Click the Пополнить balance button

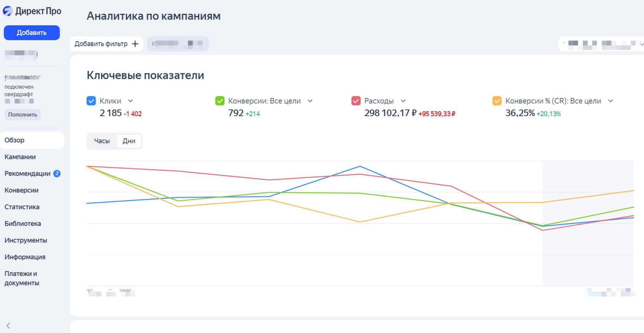pyautogui.click(x=23, y=115)
